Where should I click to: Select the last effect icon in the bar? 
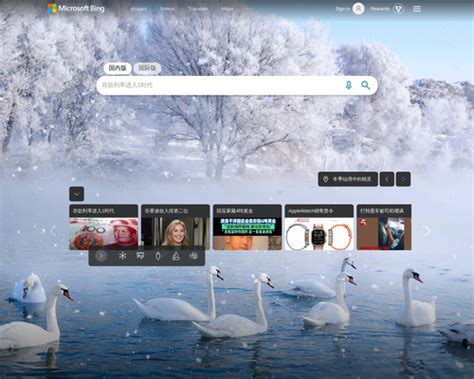194,256
